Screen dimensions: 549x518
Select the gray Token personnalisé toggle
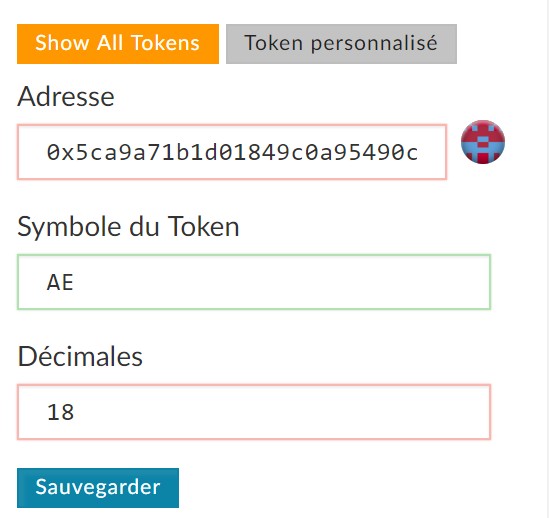point(341,44)
